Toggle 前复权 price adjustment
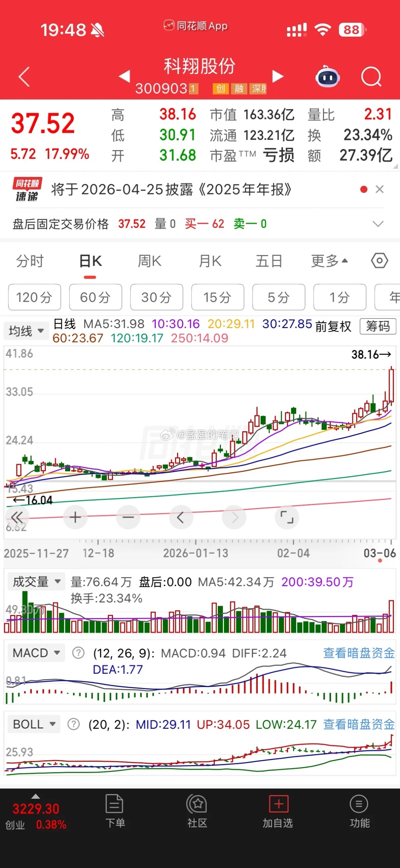The width and height of the screenshot is (400, 868). (333, 326)
